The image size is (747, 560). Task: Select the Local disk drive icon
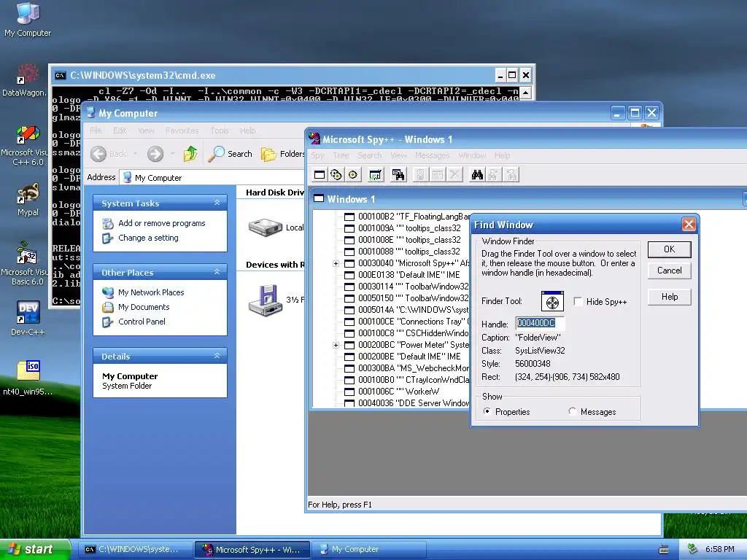tap(266, 227)
